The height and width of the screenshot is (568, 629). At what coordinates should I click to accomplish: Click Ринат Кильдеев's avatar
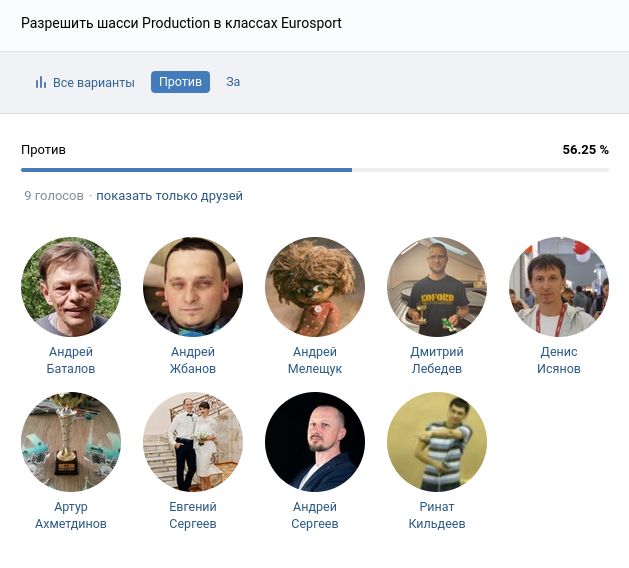pos(437,442)
